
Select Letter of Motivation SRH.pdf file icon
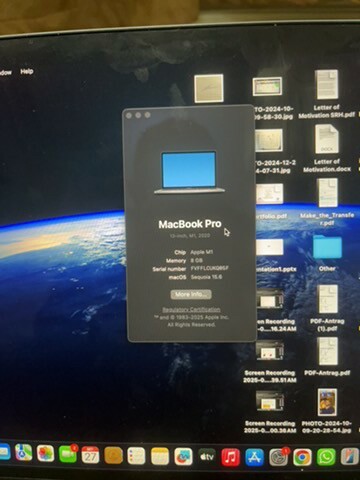coord(327,85)
